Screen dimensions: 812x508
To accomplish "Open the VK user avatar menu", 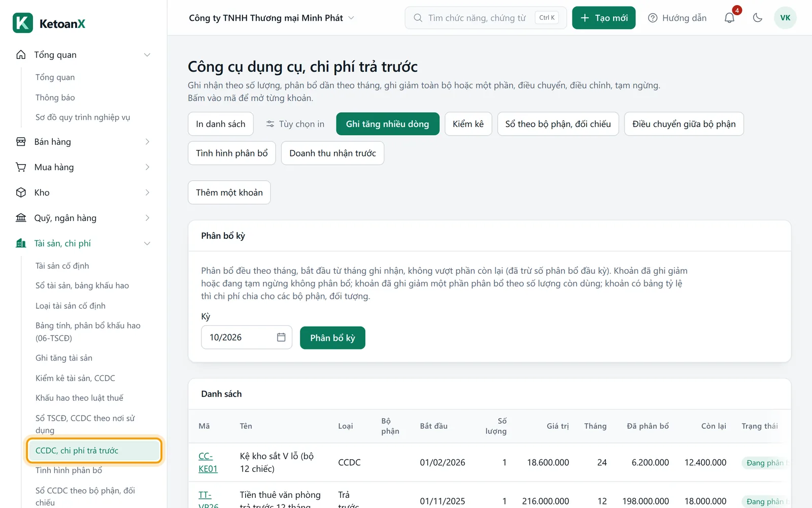I will tap(785, 18).
